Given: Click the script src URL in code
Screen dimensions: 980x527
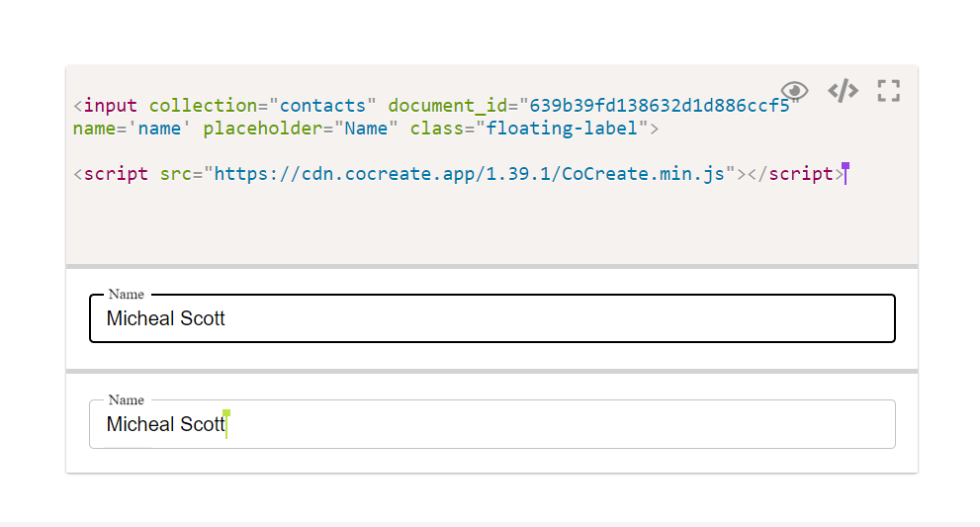Looking at the screenshot, I should [x=470, y=173].
